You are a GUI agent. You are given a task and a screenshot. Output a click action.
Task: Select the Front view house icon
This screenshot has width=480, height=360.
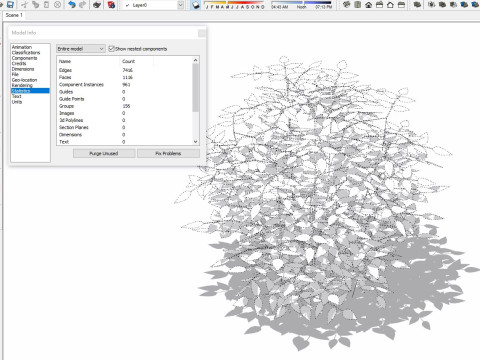[x=369, y=5]
